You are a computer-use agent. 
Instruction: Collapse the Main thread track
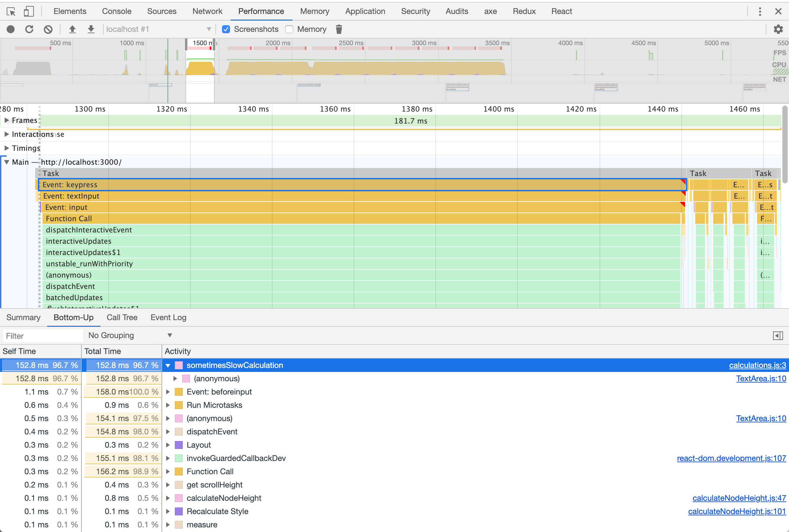(6, 162)
